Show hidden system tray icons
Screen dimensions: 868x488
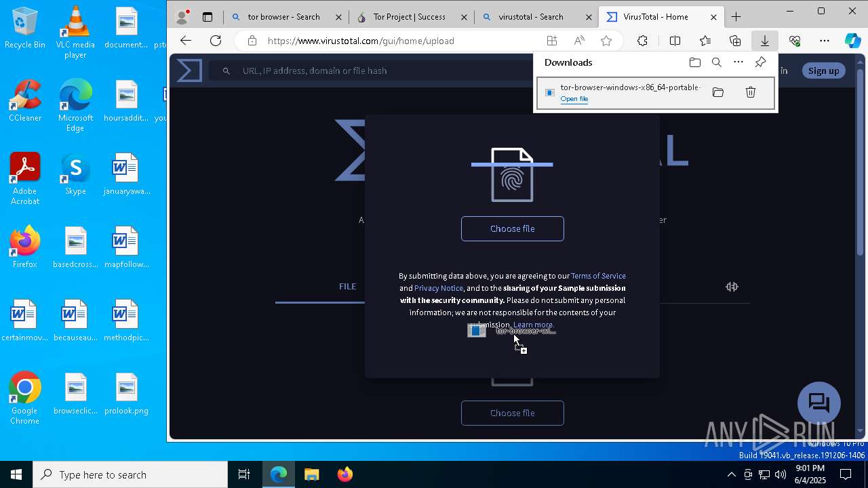[x=731, y=474]
